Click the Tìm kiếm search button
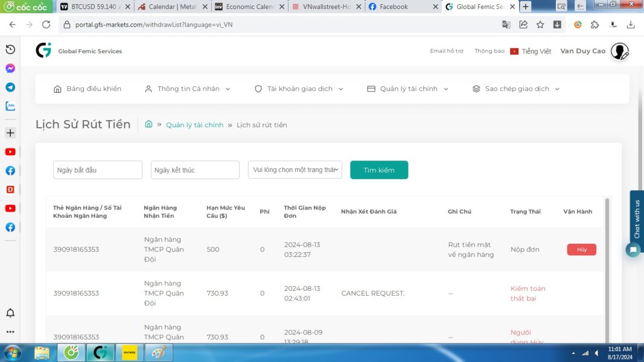Screen dimensions: 644x362 point(379,170)
